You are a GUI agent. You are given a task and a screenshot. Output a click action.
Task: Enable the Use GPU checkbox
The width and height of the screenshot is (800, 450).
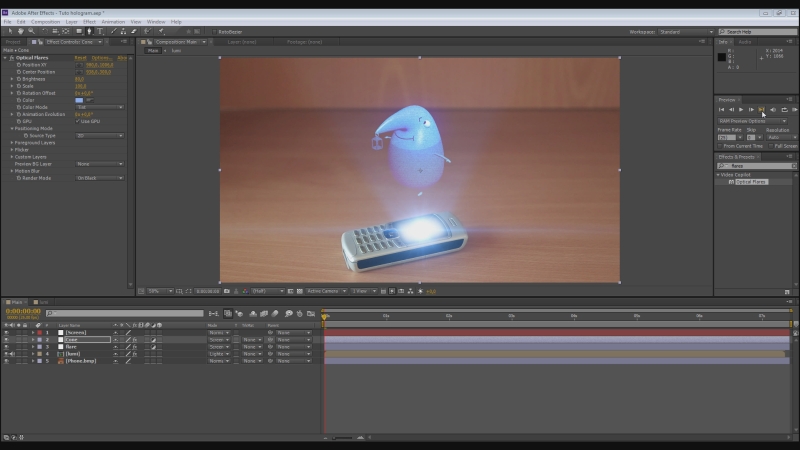(77, 121)
